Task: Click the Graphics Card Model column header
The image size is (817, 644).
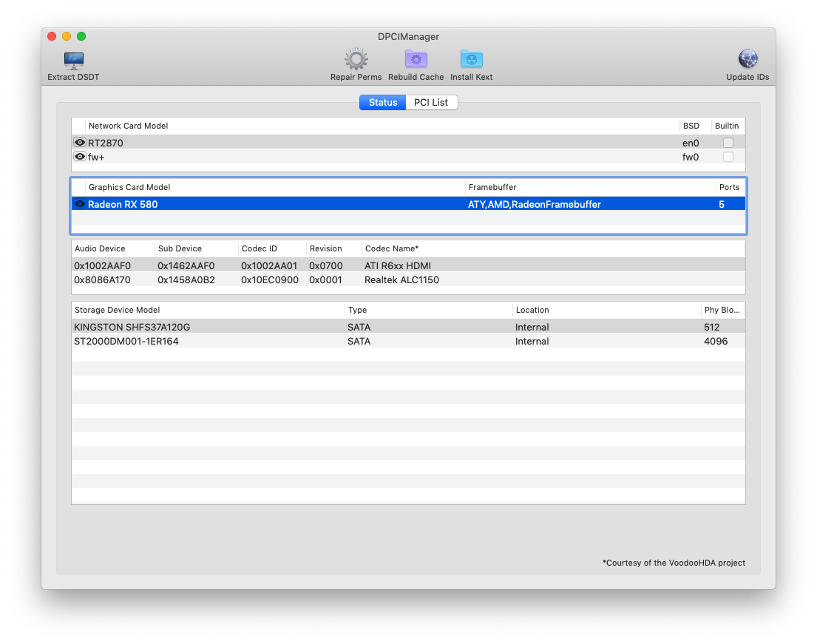Action: coord(275,187)
